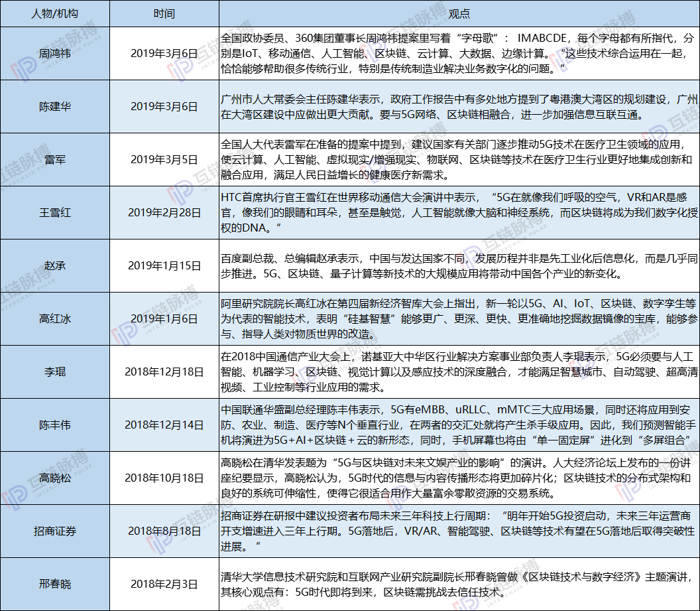Open the viewpoint beginning 全国人大代表雷军
Image resolution: width=700 pixels, height=611 pixels.
click(459, 159)
